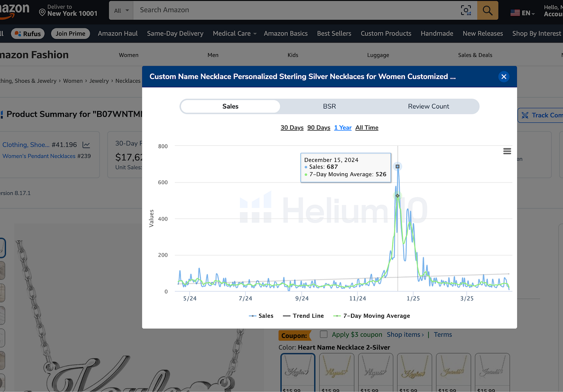Open the BSR history chart icon
The width and height of the screenshot is (563, 392).
point(86,145)
